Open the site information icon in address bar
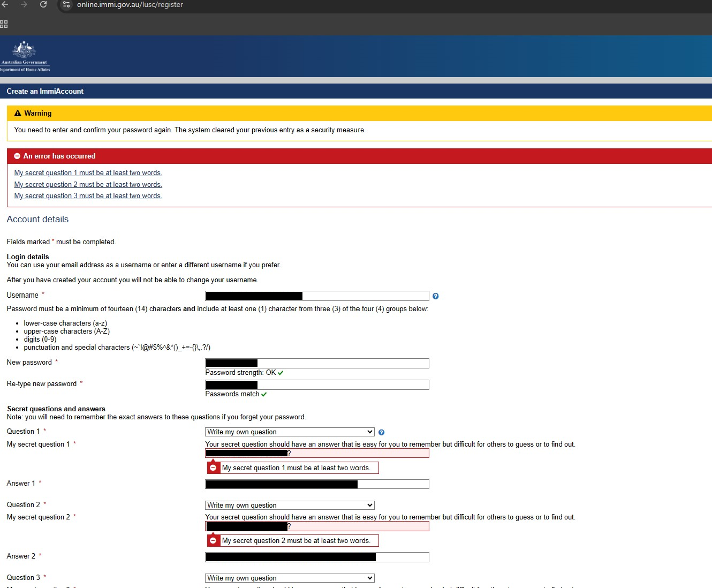Screen dimensions: 712x588 pyautogui.click(x=66, y=4)
